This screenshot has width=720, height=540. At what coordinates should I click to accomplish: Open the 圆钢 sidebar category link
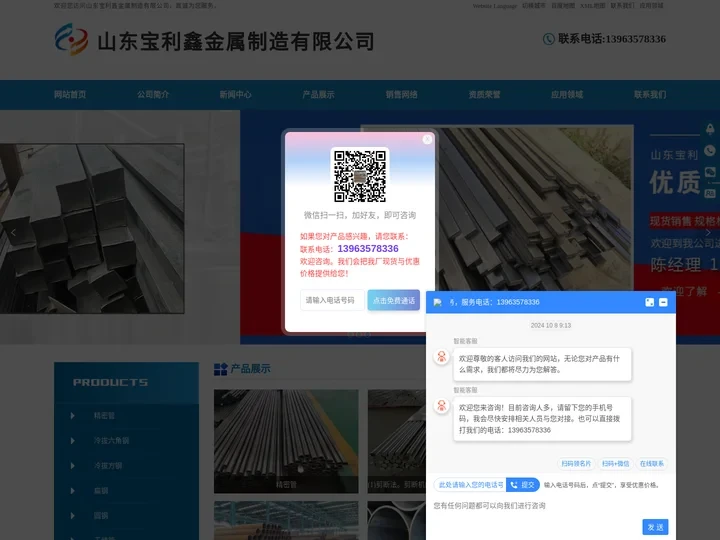[x=101, y=516]
